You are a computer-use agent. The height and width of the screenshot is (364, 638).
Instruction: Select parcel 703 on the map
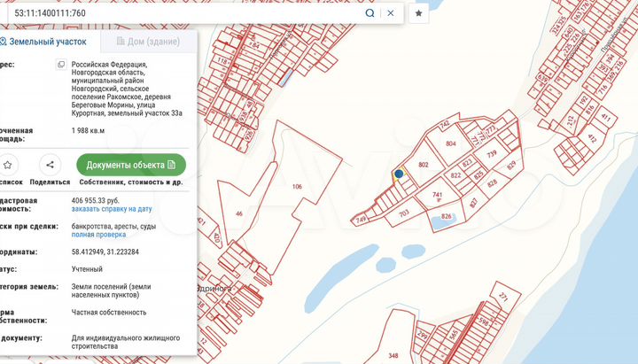[403, 213]
